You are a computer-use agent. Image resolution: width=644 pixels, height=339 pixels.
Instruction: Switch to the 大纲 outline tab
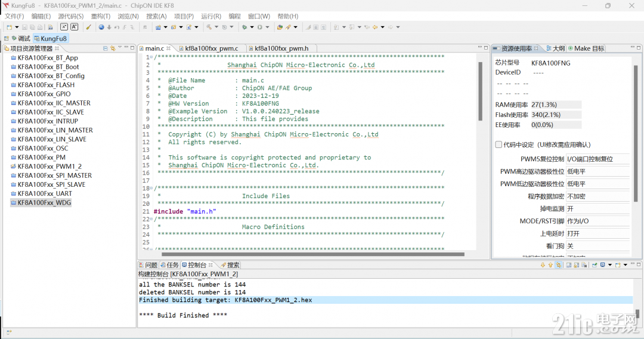point(555,48)
